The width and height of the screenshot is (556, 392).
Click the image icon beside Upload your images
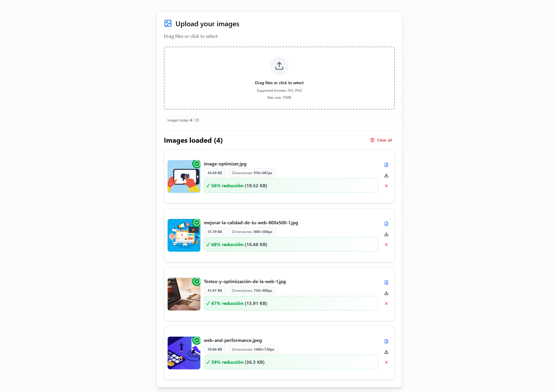[x=168, y=23]
